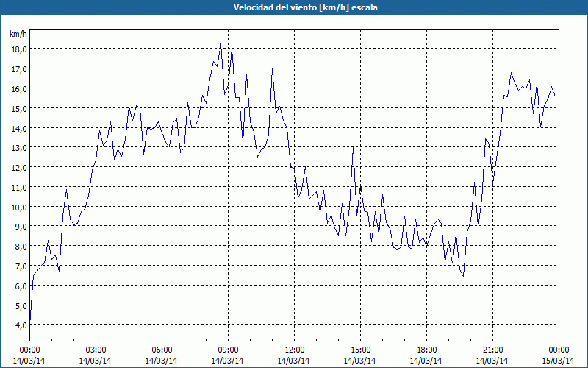Screen dimensions: 588x368
Task: Click the 5,0 y-axis label
Action: point(21,306)
